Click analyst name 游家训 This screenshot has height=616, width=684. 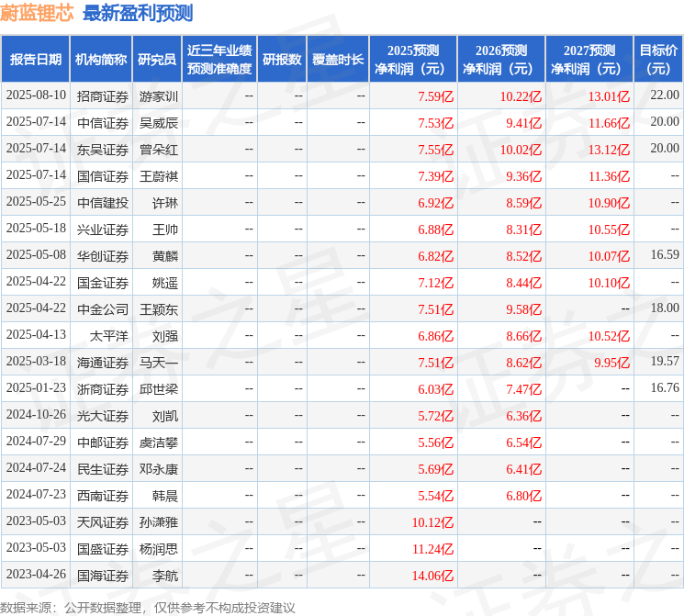pos(158,96)
